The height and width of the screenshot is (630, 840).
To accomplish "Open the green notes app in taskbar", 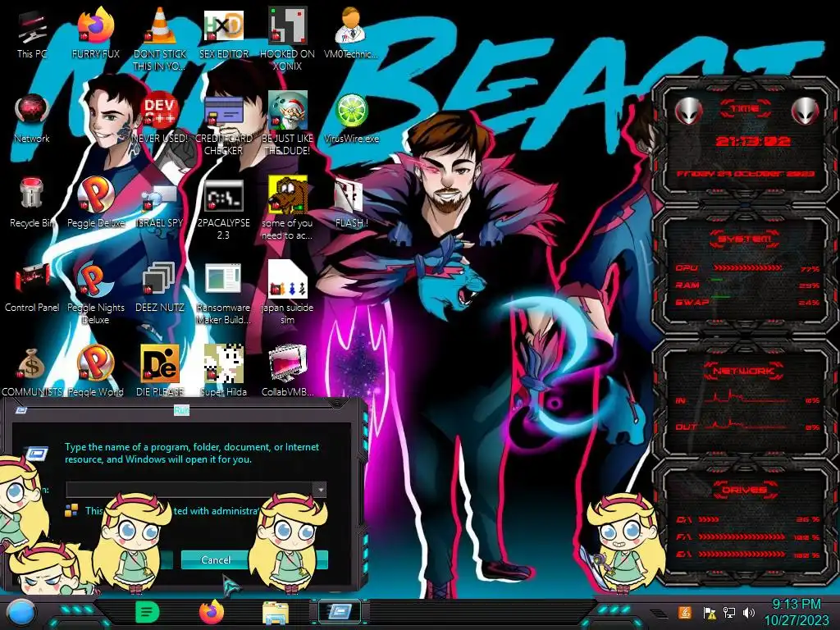I will coord(147,612).
